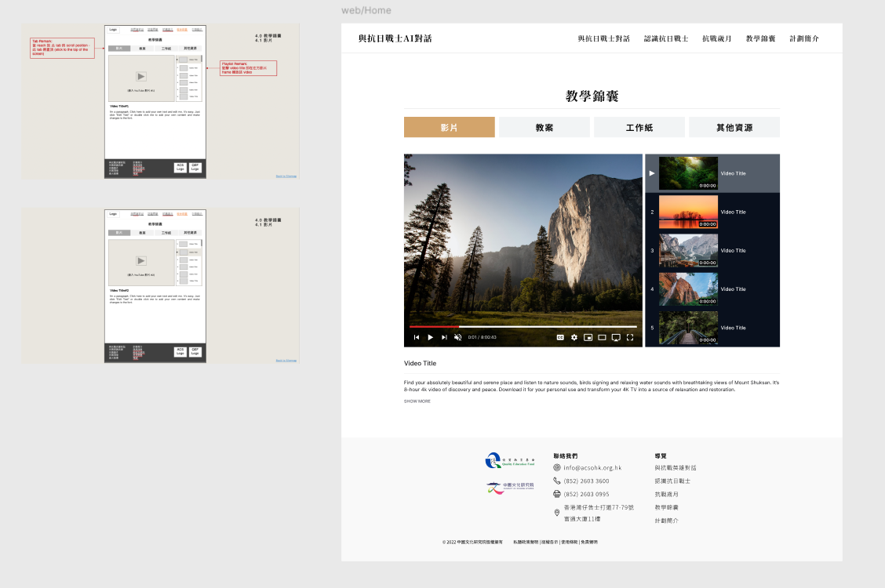The image size is (885, 588).
Task: Click the Video Title heading below the player
Action: tap(420, 363)
